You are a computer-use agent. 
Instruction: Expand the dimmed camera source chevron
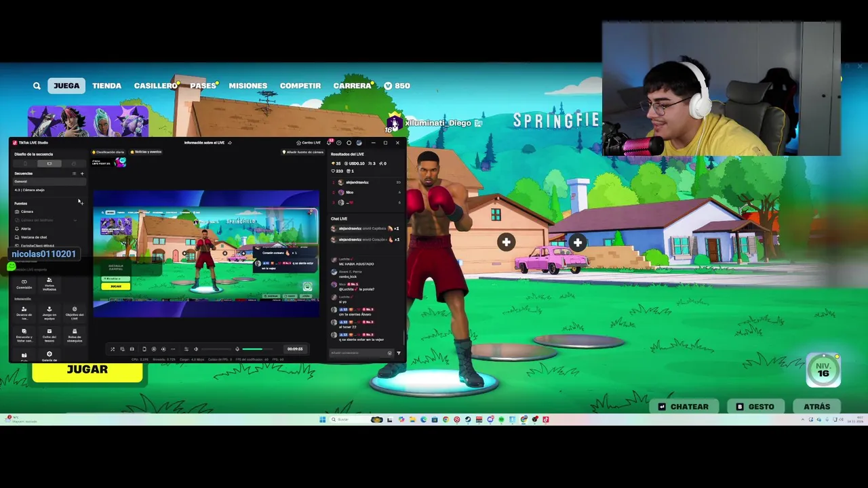pos(75,220)
